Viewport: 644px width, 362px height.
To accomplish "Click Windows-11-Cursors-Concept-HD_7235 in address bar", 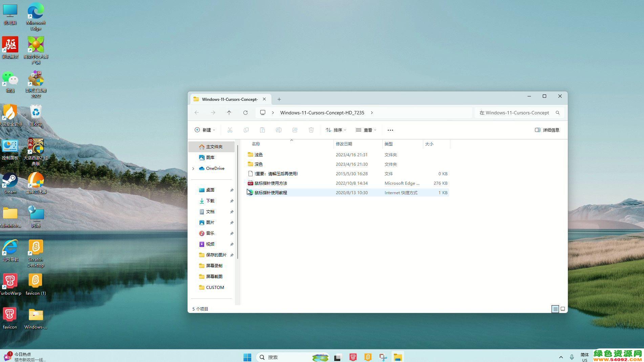I will coord(322,113).
